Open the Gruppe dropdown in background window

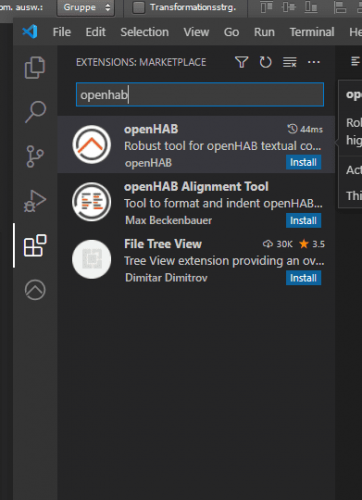point(86,7)
